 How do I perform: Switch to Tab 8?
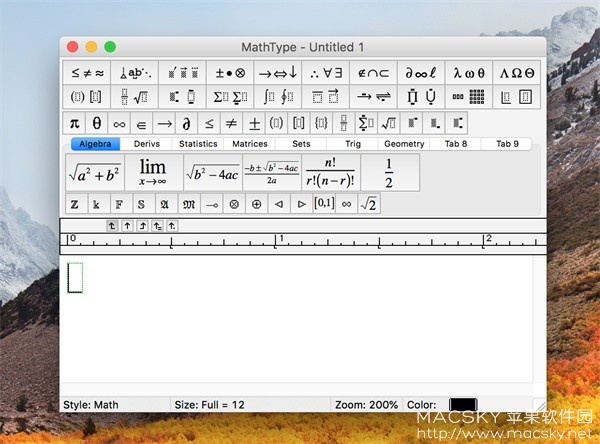click(x=456, y=144)
